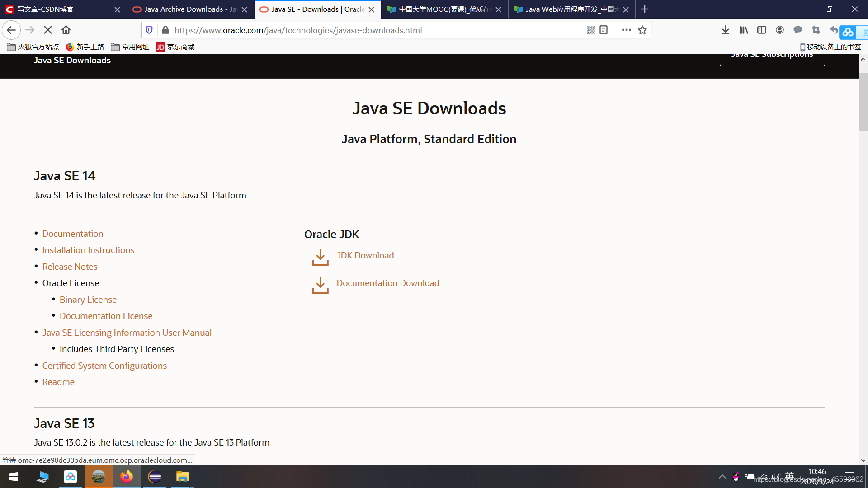This screenshot has width=868, height=488.
Task: Open the Windows Start menu
Action: point(14,477)
